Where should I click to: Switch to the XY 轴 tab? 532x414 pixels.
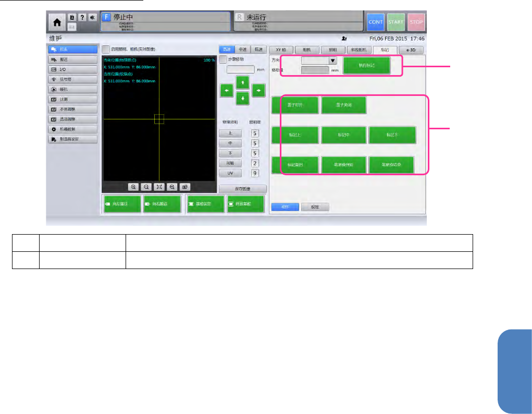tap(281, 50)
